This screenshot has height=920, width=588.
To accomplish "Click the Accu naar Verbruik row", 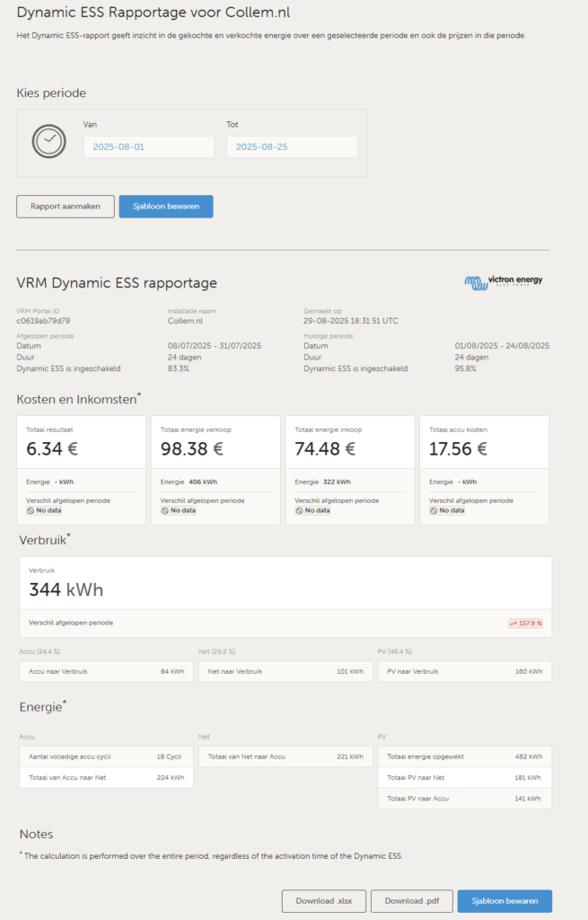I will coord(106,672).
